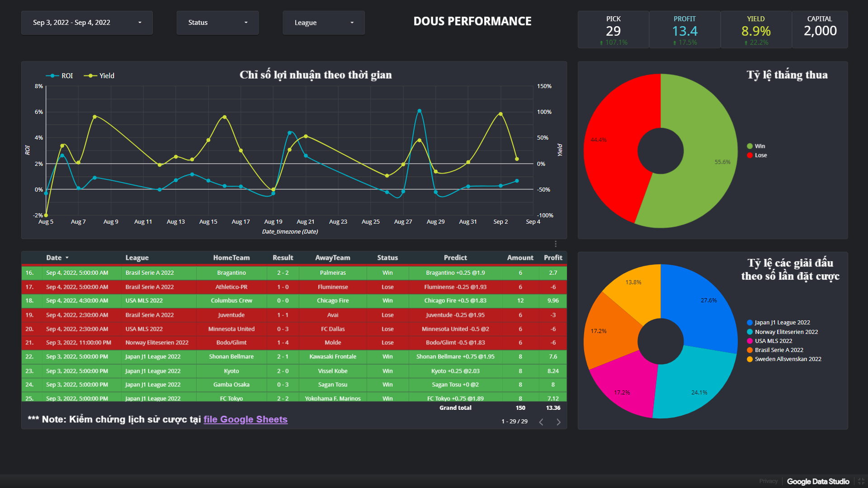Click the fullscreen icon in bottom-right corner
Viewport: 868px width, 488px height.
point(861,481)
